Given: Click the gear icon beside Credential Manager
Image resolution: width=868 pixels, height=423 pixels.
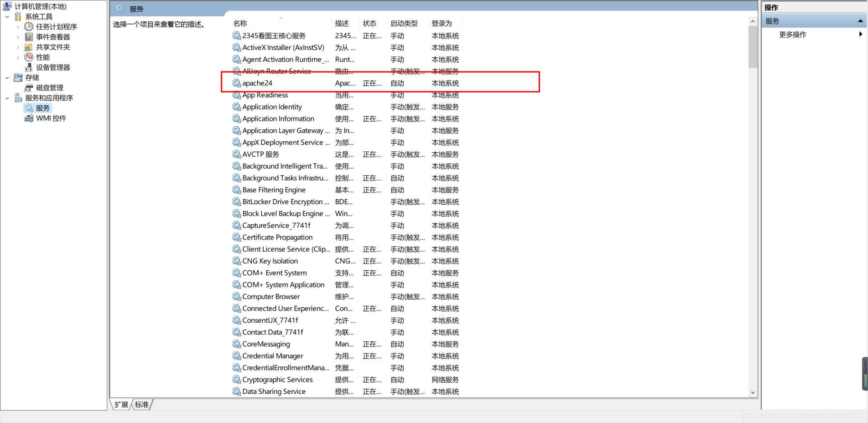Looking at the screenshot, I should click(x=236, y=356).
